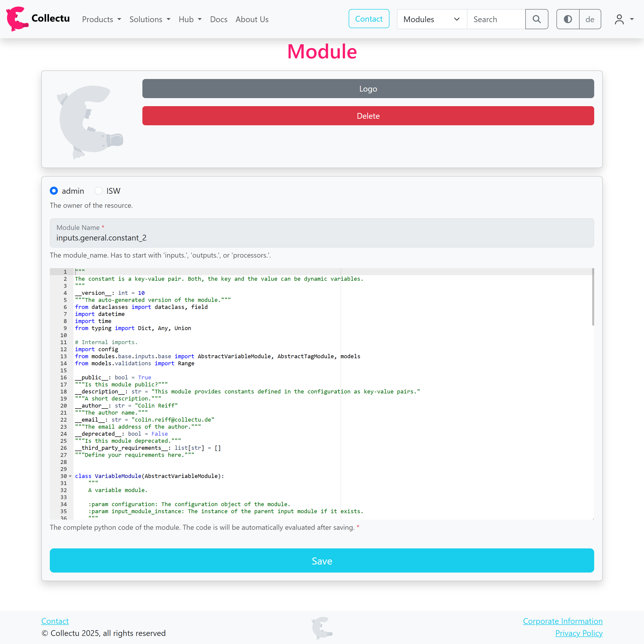The height and width of the screenshot is (644, 644).
Task: Switch language with the de button
Action: (590, 19)
